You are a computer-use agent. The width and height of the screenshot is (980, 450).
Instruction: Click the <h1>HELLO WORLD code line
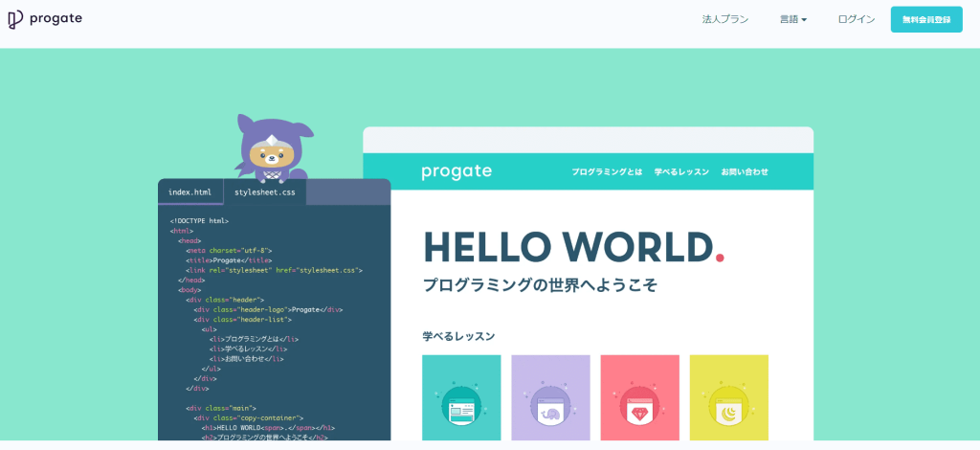pos(268,428)
